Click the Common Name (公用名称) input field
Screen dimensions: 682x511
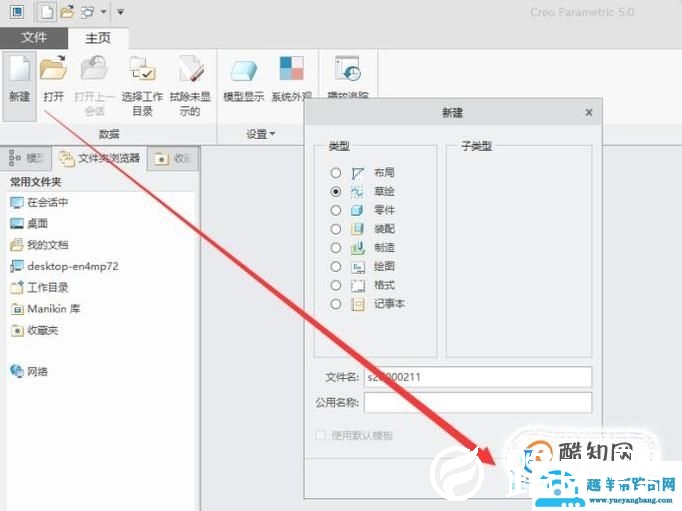(x=478, y=403)
